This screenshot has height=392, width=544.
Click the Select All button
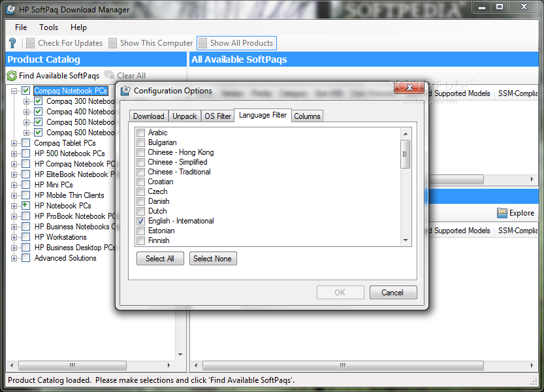pyautogui.click(x=160, y=259)
